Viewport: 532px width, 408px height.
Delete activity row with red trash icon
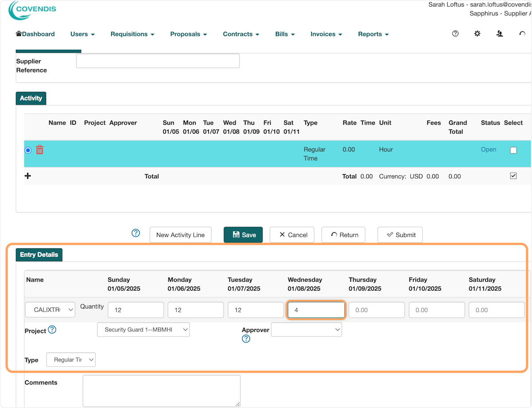tap(40, 150)
